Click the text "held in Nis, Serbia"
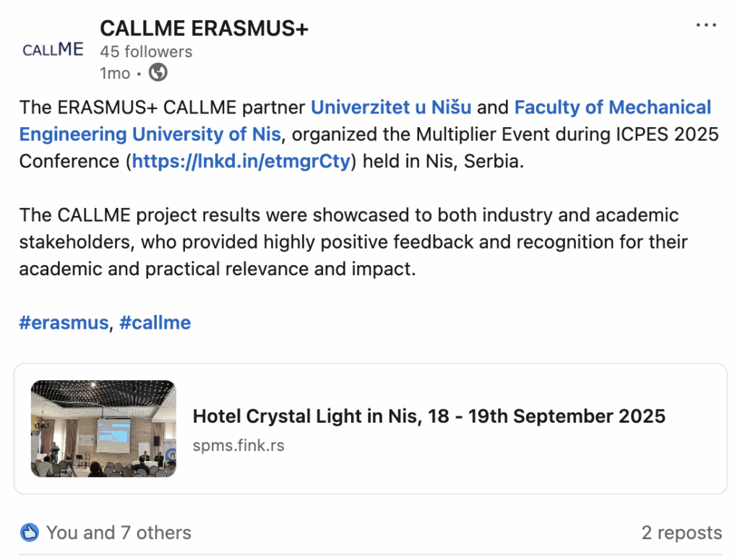The image size is (740, 560). 443,161
